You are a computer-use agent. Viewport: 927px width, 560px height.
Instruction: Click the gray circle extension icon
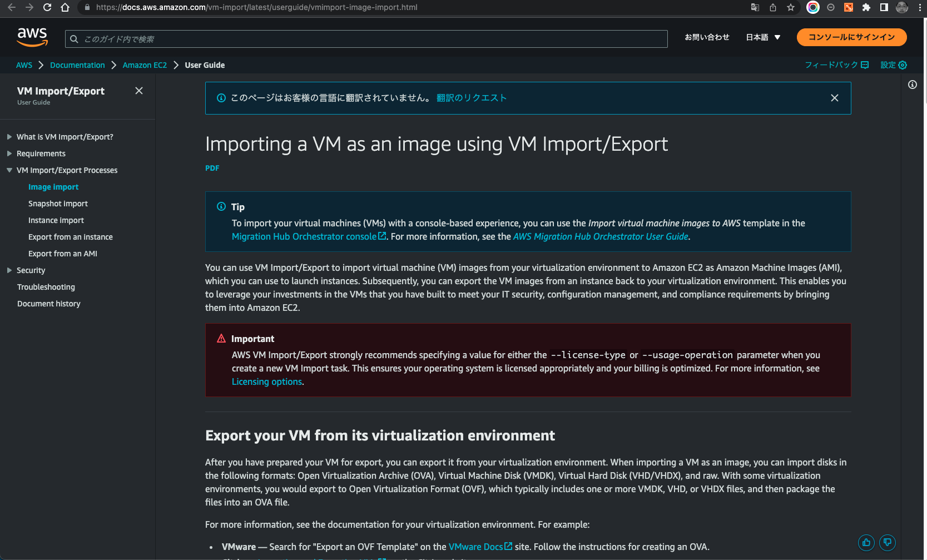831,7
